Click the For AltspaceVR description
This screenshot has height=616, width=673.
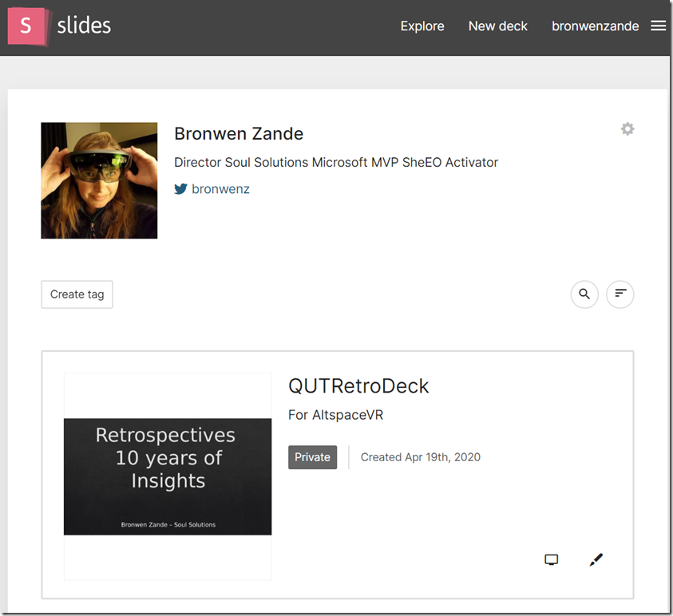point(335,415)
